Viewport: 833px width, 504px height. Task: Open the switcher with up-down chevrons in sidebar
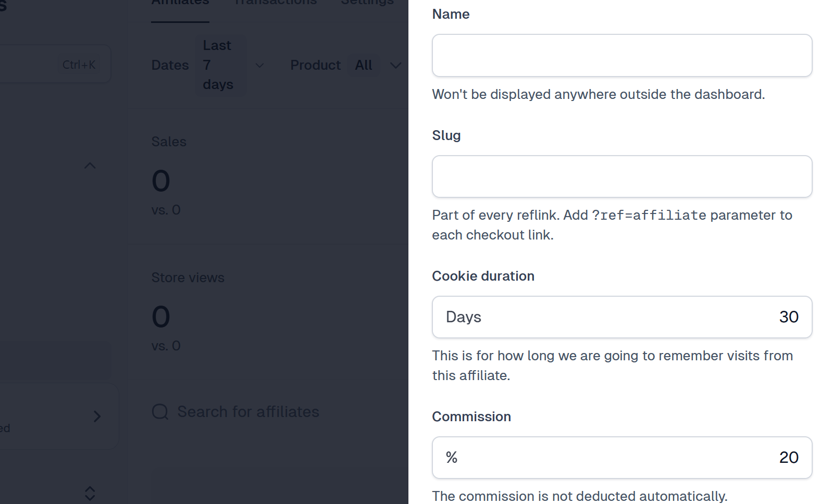pyautogui.click(x=90, y=494)
